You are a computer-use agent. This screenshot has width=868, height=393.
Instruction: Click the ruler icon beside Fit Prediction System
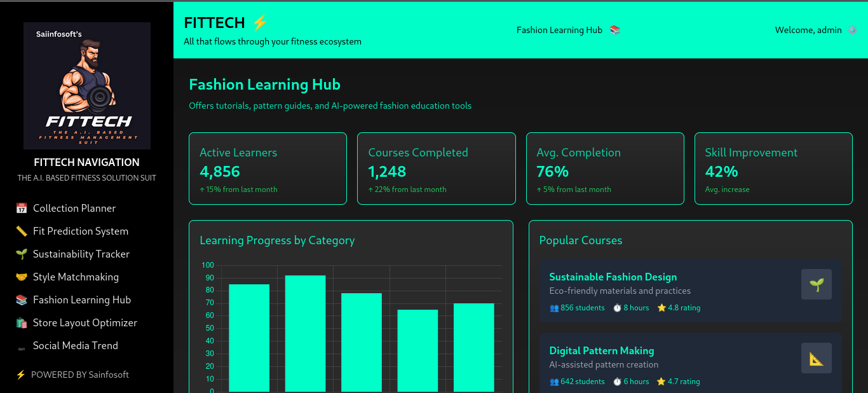(22, 231)
